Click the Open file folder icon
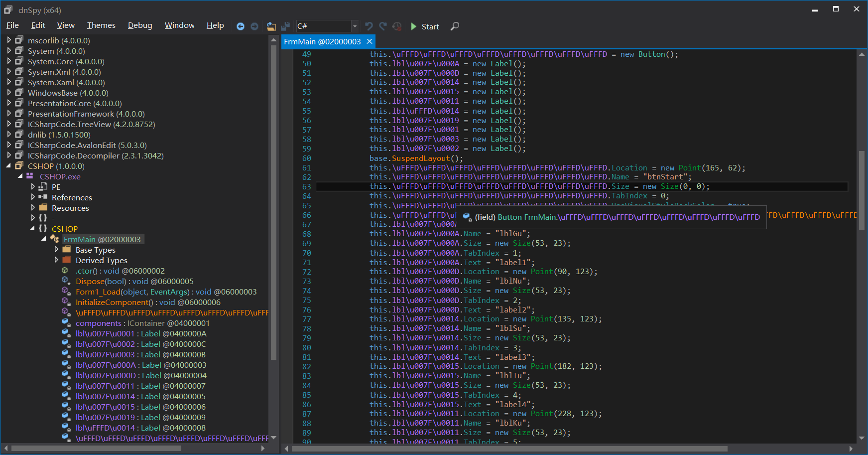Screen dimensions: 868x455 [271, 26]
